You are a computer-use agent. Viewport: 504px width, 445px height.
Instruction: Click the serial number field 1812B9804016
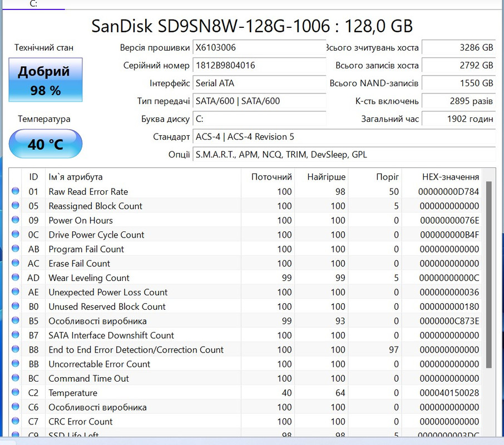(x=259, y=66)
